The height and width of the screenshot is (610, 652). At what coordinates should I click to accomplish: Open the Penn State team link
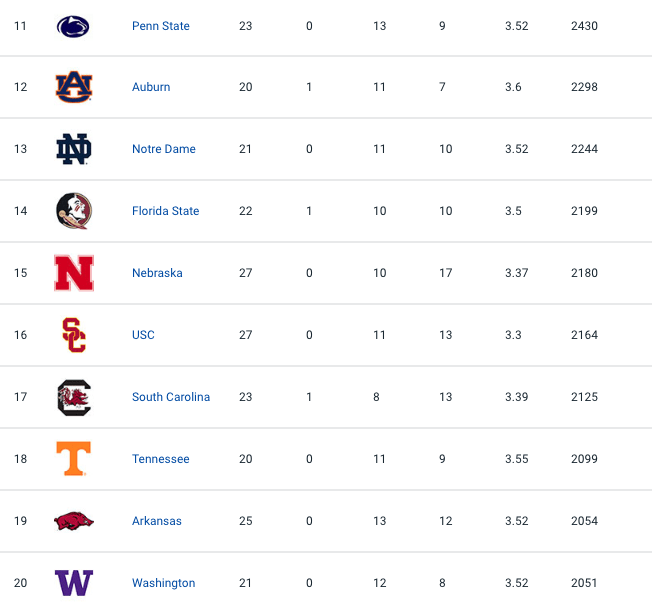click(161, 26)
